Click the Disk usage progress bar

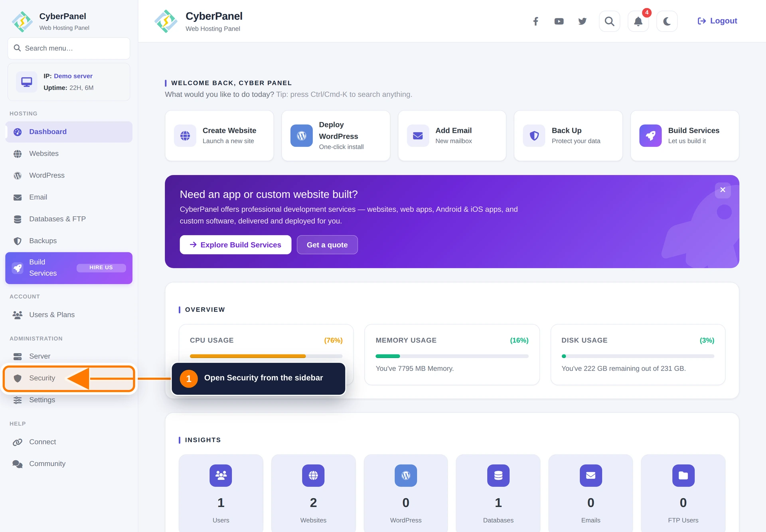[638, 356]
